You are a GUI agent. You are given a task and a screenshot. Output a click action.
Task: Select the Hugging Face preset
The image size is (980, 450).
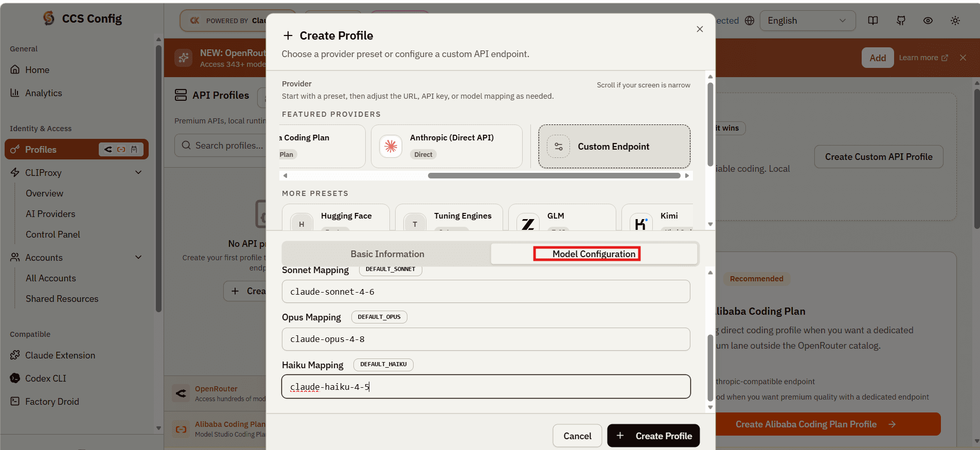pos(336,217)
